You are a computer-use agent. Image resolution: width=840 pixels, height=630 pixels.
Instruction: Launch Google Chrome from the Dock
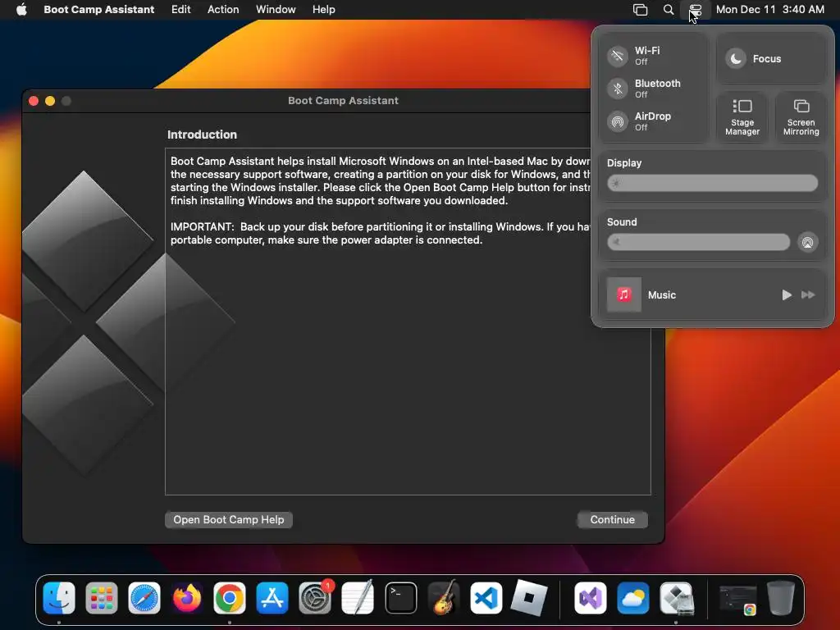[x=230, y=598]
